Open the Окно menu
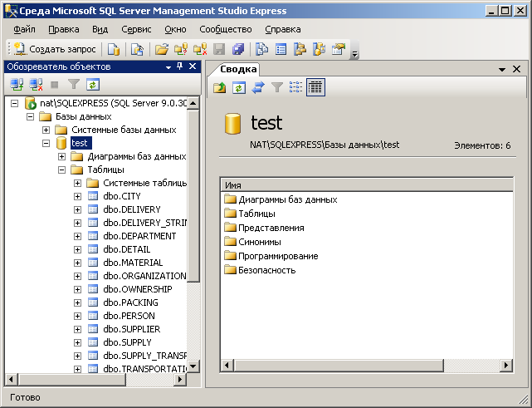The height and width of the screenshot is (408, 532). (x=175, y=30)
